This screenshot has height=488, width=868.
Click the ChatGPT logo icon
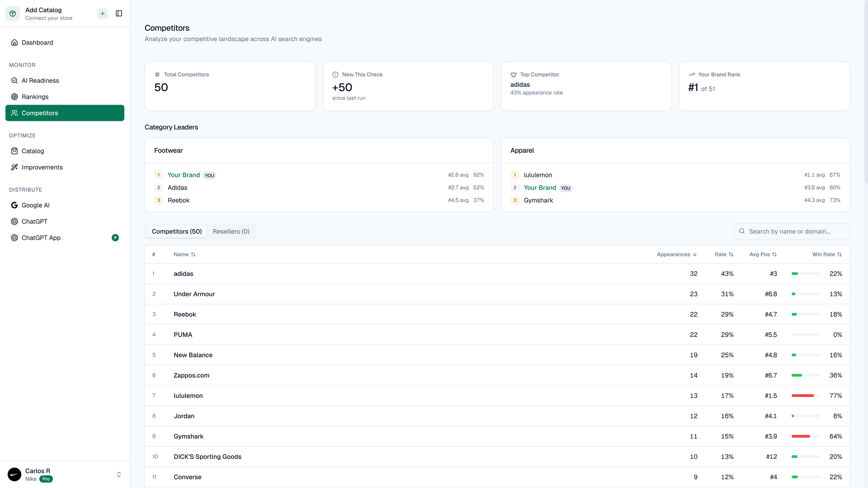pos(14,222)
